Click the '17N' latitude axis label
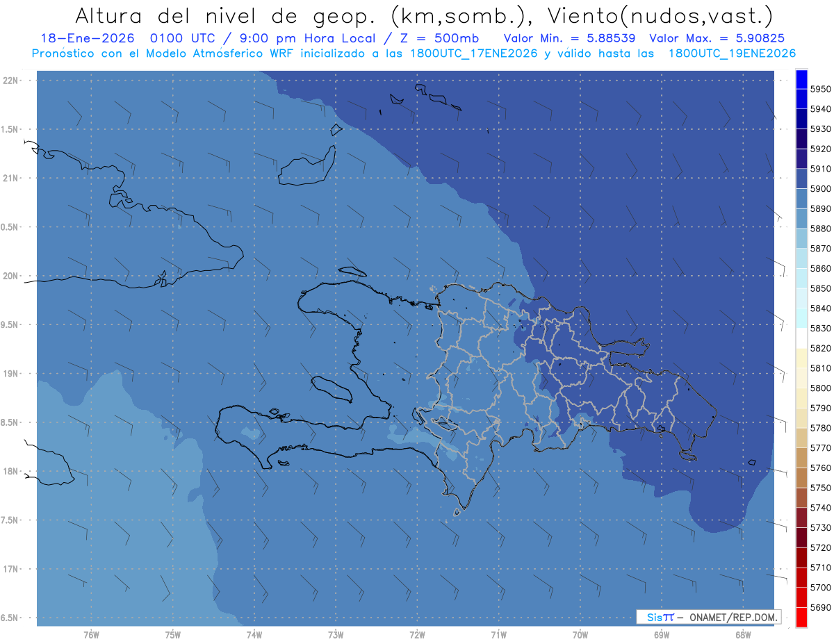This screenshot has height=644, width=834. [11, 569]
